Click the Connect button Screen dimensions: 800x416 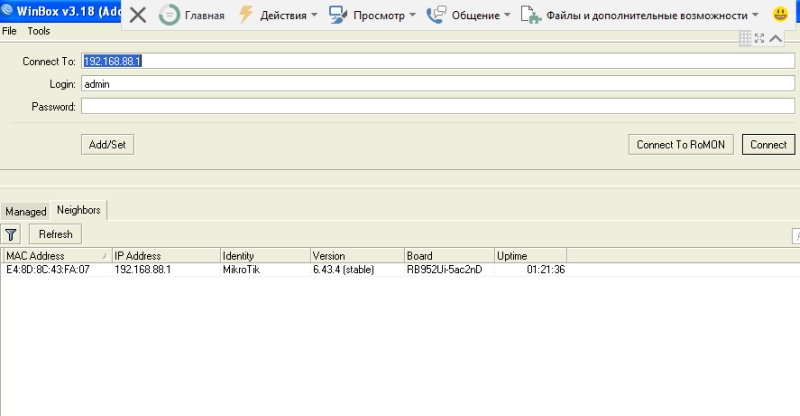[x=768, y=144]
